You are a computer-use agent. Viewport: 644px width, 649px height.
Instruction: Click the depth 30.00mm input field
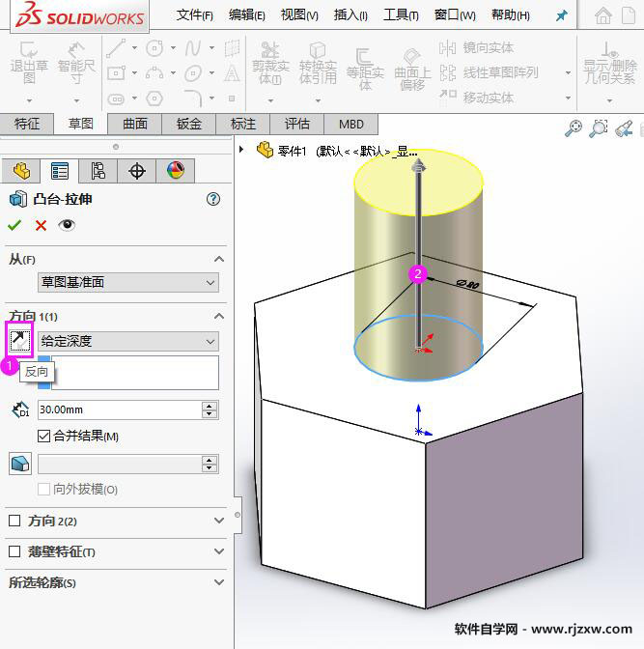point(119,409)
